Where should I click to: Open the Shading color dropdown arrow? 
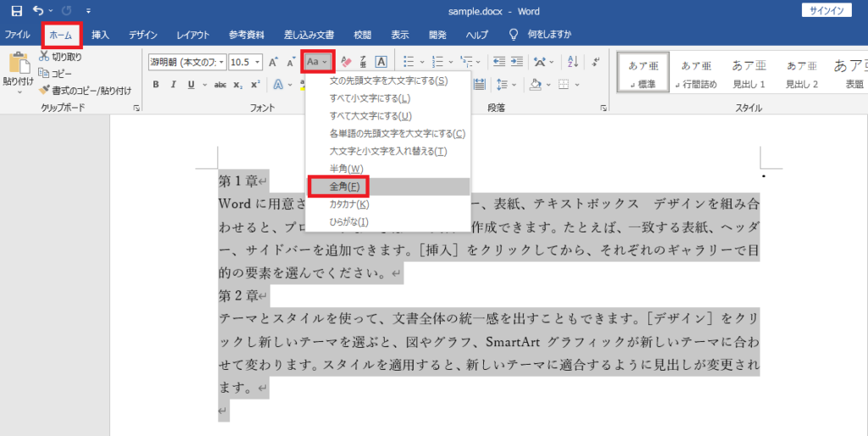(548, 85)
